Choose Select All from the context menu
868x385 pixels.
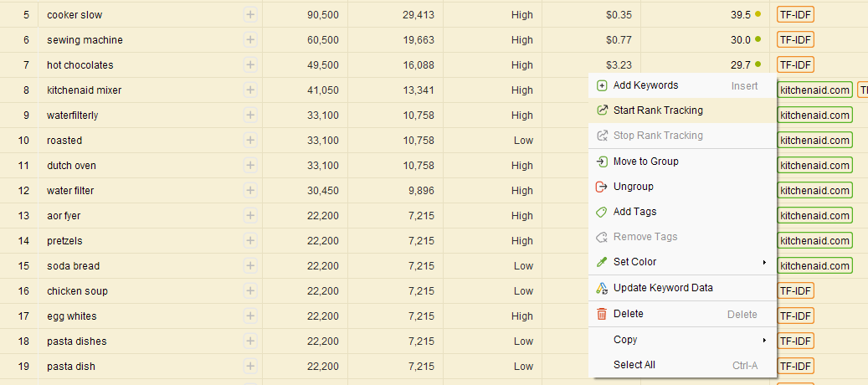click(x=634, y=365)
